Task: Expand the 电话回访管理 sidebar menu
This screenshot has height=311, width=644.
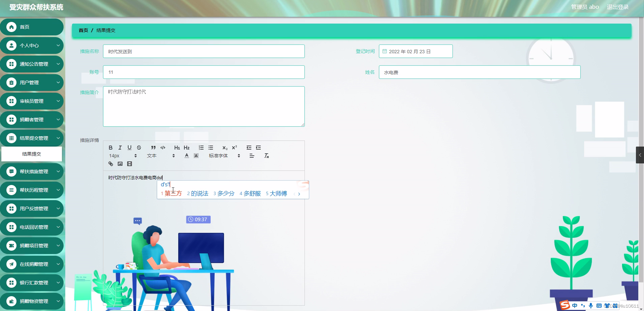Action: tap(32, 227)
